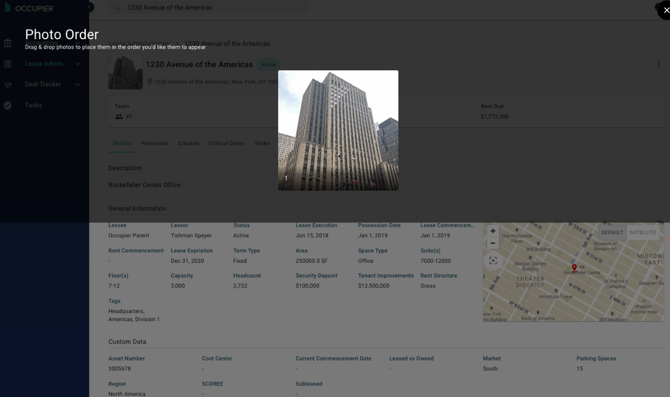The height and width of the screenshot is (397, 670).
Task: Switch to the Financials tab
Action: [155, 143]
